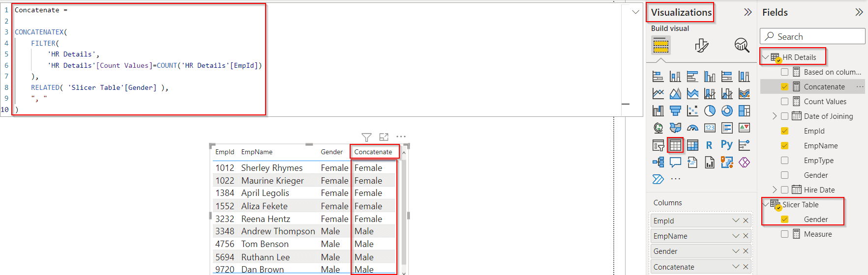Open the table visual's filter icon
This screenshot has width=868, height=275.
pos(366,137)
